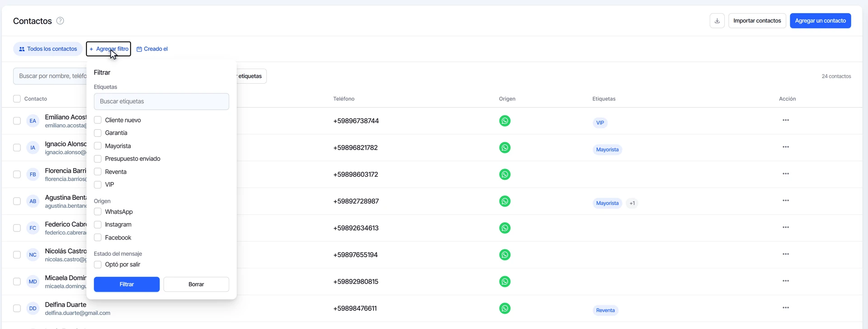Image resolution: width=868 pixels, height=329 pixels.
Task: Open the three-dot action menu for +59892980815
Action: pos(786,281)
